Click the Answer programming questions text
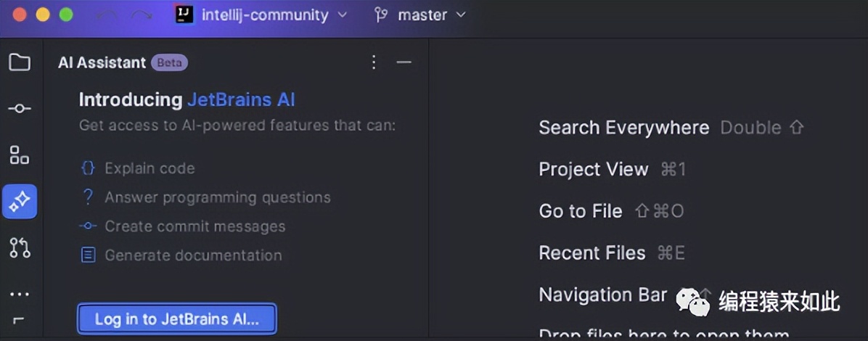The width and height of the screenshot is (868, 341). pos(218,197)
